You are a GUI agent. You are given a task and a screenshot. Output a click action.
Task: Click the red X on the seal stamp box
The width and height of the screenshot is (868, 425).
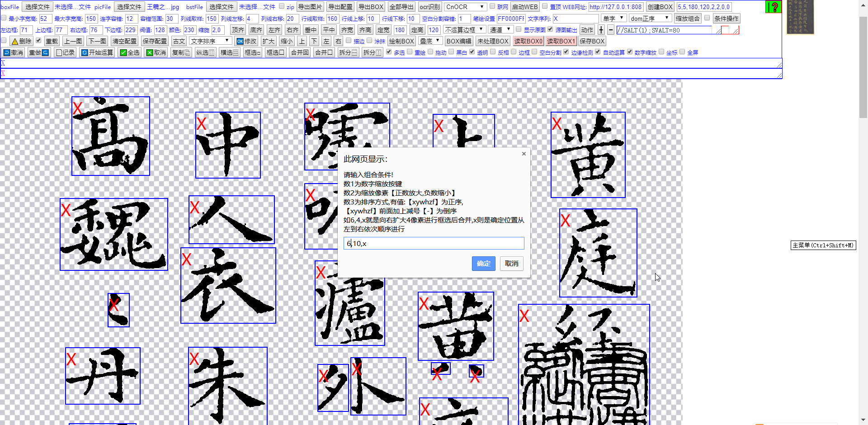tap(524, 316)
